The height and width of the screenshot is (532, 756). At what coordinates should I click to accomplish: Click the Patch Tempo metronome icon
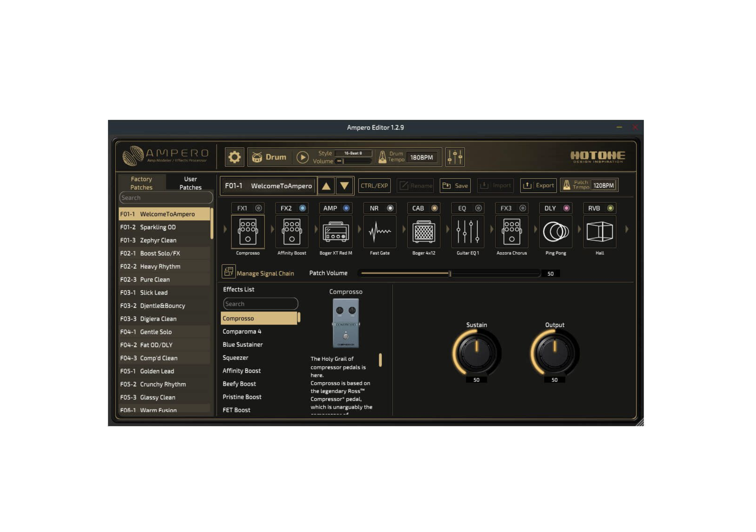(566, 185)
